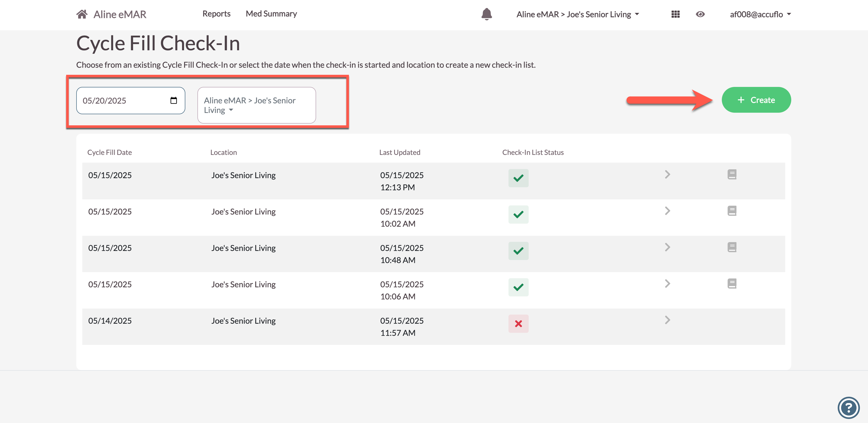Viewport: 868px width, 423px height.
Task: Open report book icon for 12:13 PM row
Action: pyautogui.click(x=731, y=174)
